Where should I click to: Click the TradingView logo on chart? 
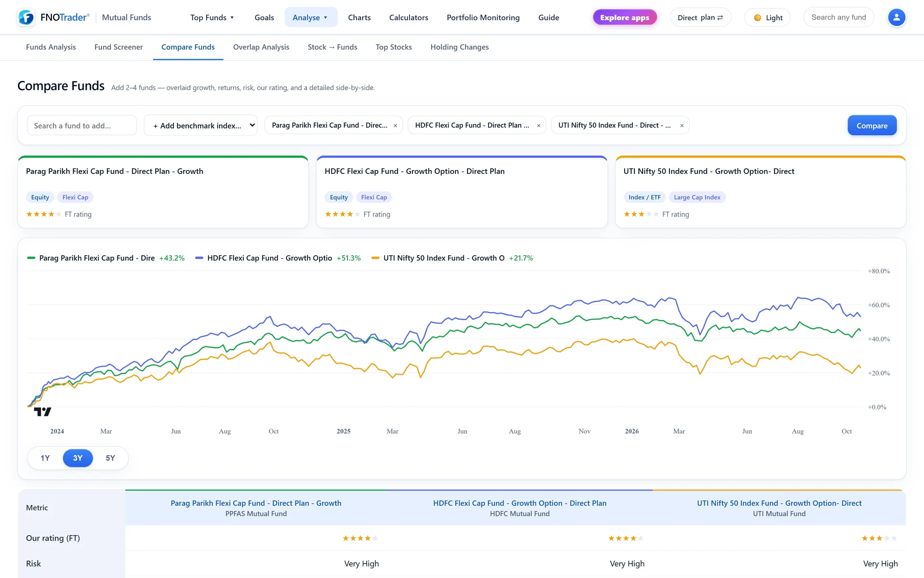(42, 412)
